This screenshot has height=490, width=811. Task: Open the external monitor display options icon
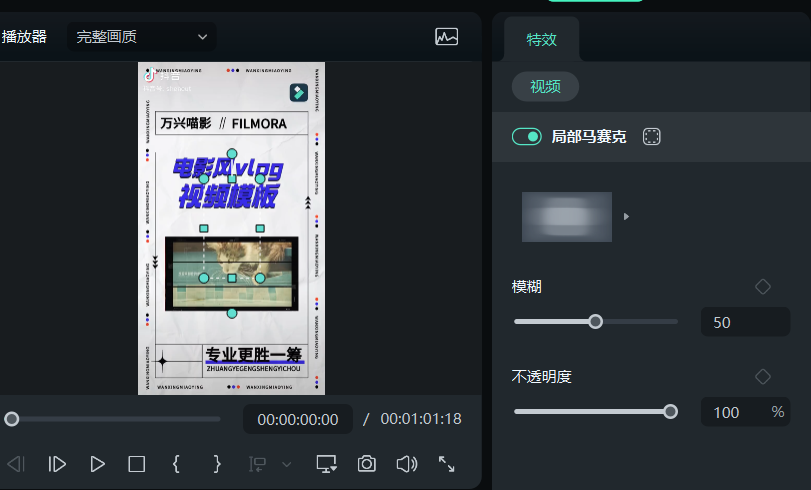[326, 464]
